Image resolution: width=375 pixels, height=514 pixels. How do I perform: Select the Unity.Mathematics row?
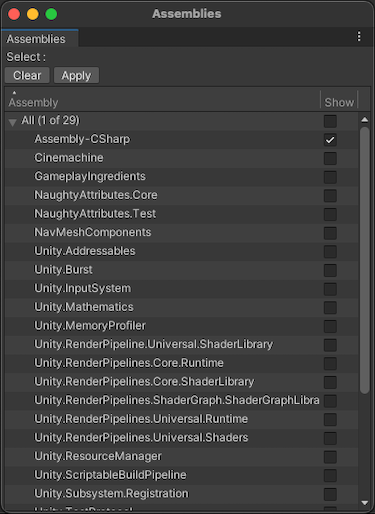tap(182, 307)
